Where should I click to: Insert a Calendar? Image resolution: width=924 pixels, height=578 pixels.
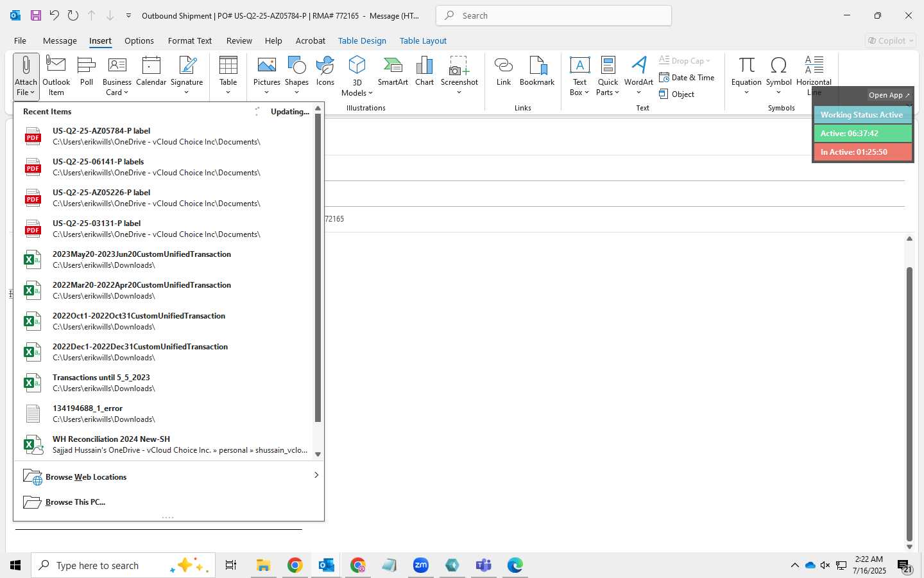coord(151,71)
